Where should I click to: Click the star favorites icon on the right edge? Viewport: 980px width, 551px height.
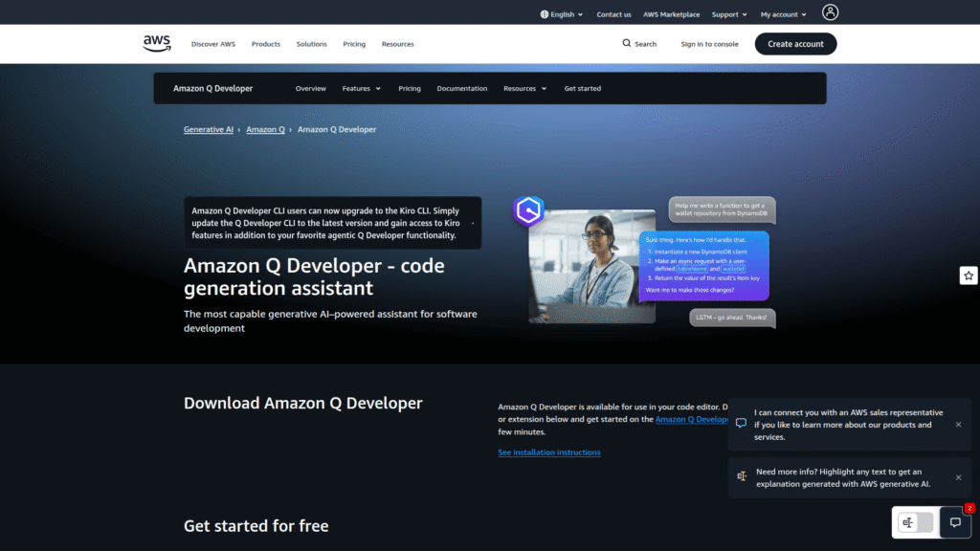968,275
